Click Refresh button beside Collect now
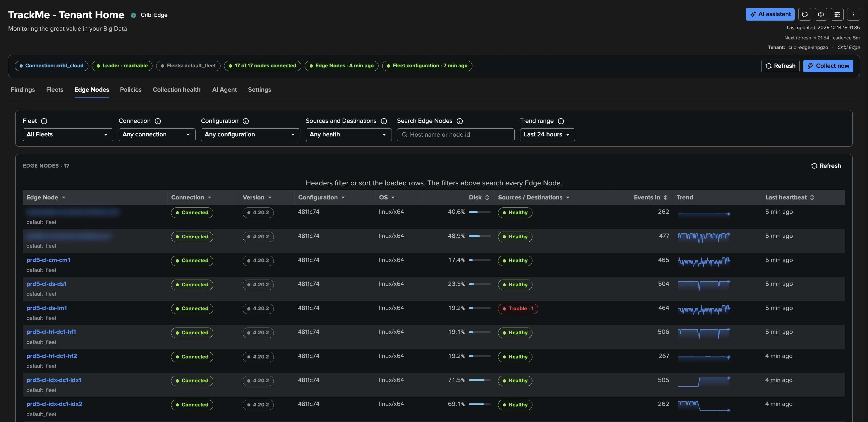Image resolution: width=868 pixels, height=422 pixels. pos(780,66)
